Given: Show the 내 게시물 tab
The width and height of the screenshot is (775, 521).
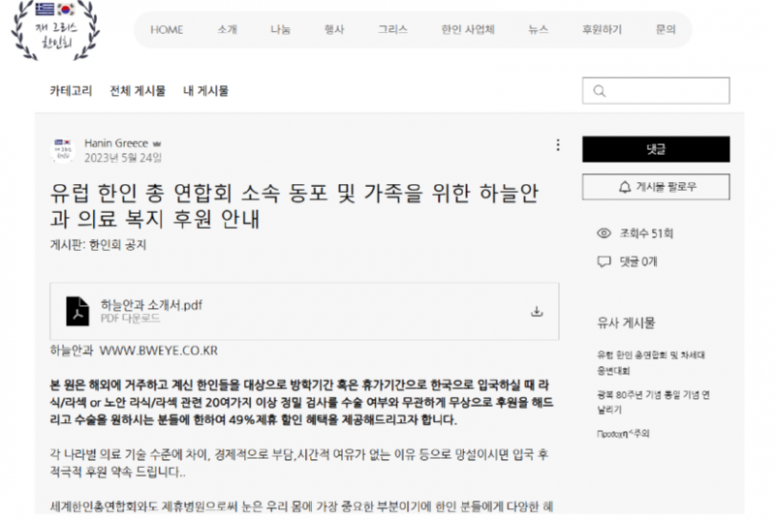Looking at the screenshot, I should pyautogui.click(x=205, y=91).
